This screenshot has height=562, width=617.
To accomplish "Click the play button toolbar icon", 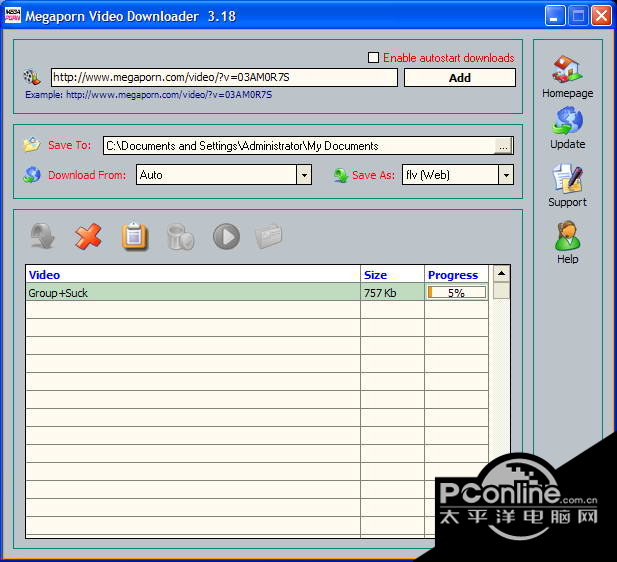I will 226,237.
